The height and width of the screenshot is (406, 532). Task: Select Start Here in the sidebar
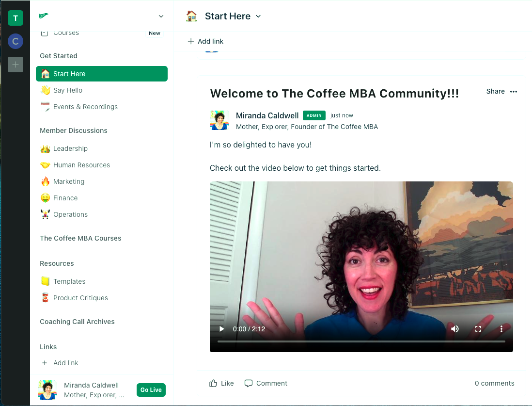102,74
